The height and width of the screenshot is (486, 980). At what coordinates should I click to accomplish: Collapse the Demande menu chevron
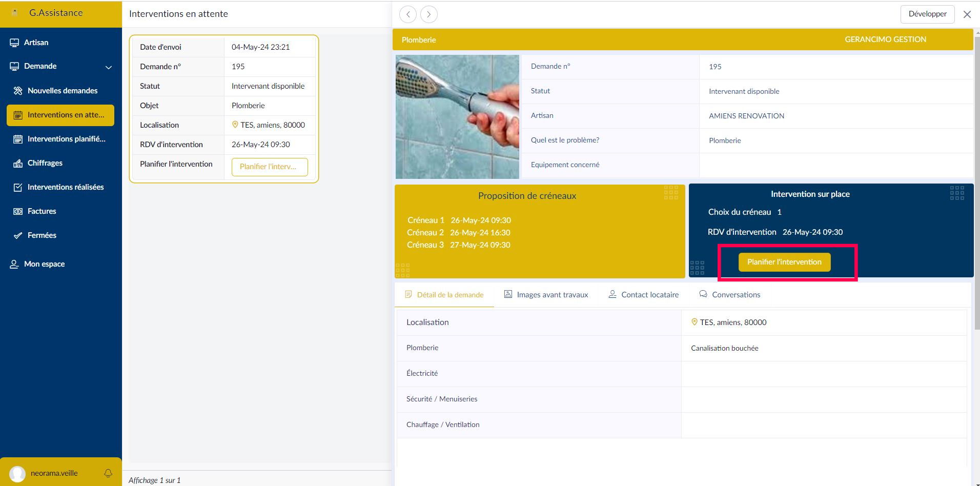pos(109,67)
